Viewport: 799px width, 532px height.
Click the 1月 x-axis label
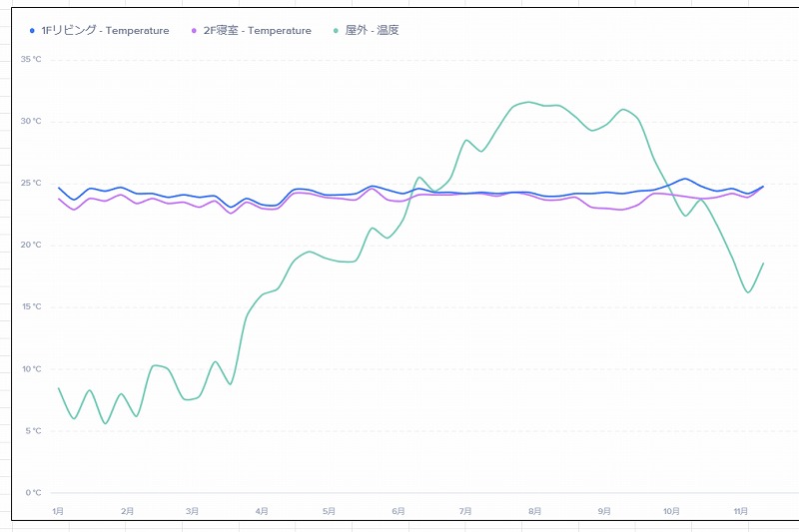(58, 511)
